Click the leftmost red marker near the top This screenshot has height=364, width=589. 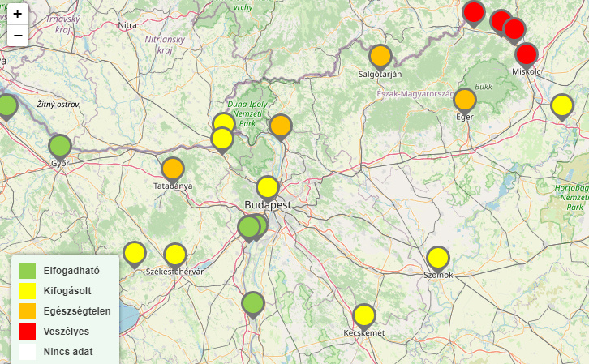[x=474, y=12]
